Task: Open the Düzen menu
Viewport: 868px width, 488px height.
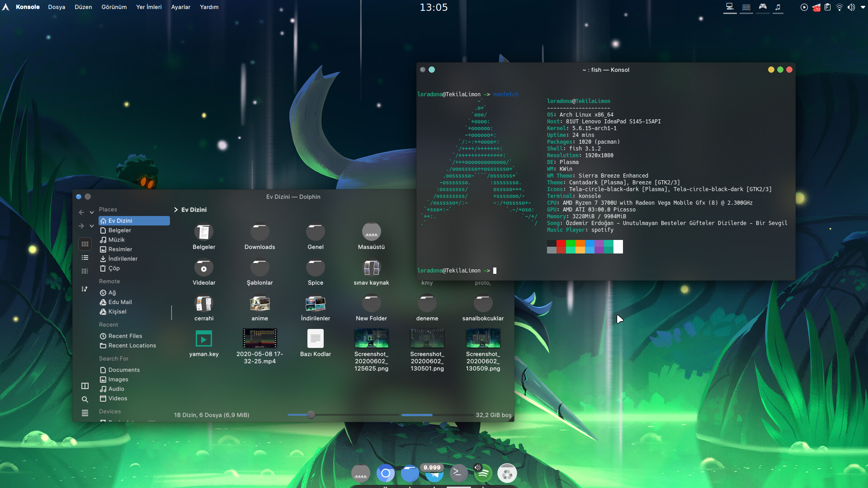Action: [x=83, y=7]
